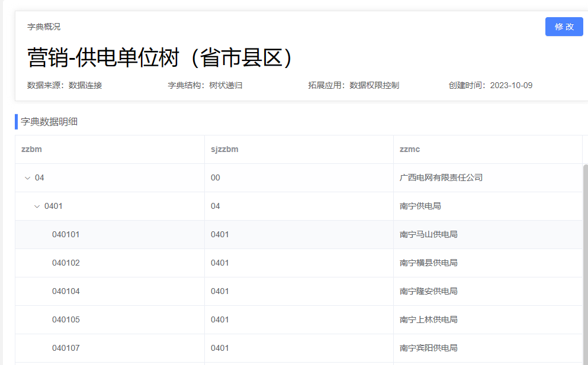This screenshot has width=588, height=365.
Task: Click the 040105 row code
Action: [x=66, y=319]
